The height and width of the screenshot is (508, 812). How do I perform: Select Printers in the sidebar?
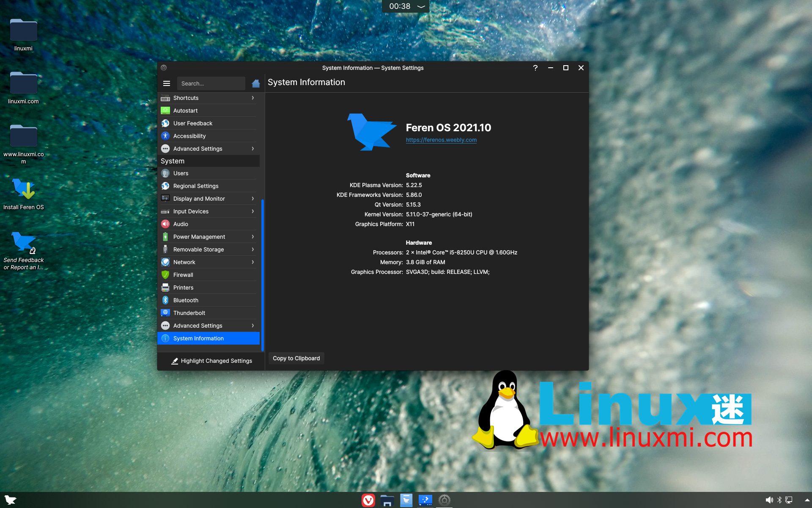click(x=208, y=287)
